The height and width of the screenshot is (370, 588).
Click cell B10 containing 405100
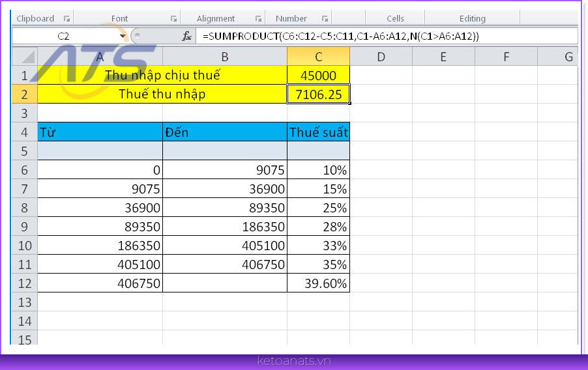tap(225, 245)
